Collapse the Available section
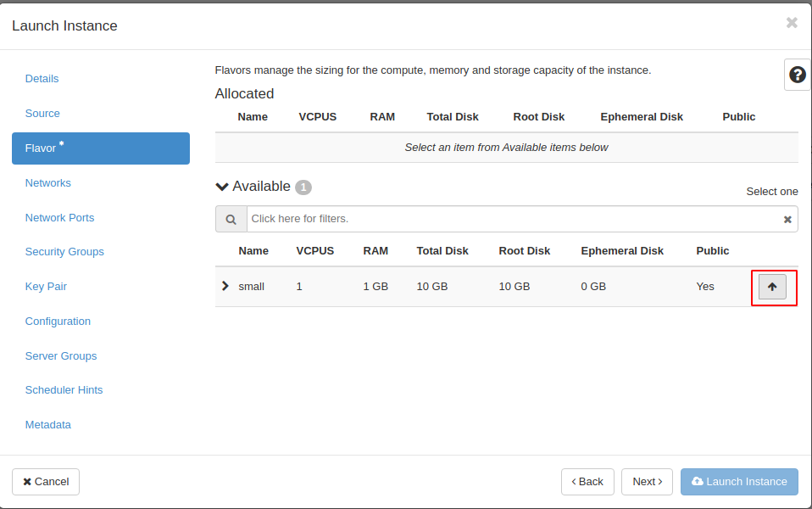812x509 pixels. pos(223,187)
